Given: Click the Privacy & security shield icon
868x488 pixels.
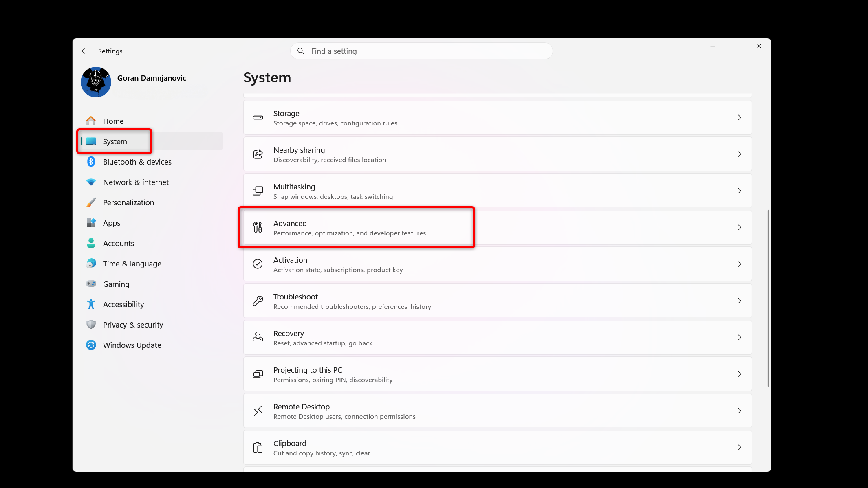Looking at the screenshot, I should 91,325.
